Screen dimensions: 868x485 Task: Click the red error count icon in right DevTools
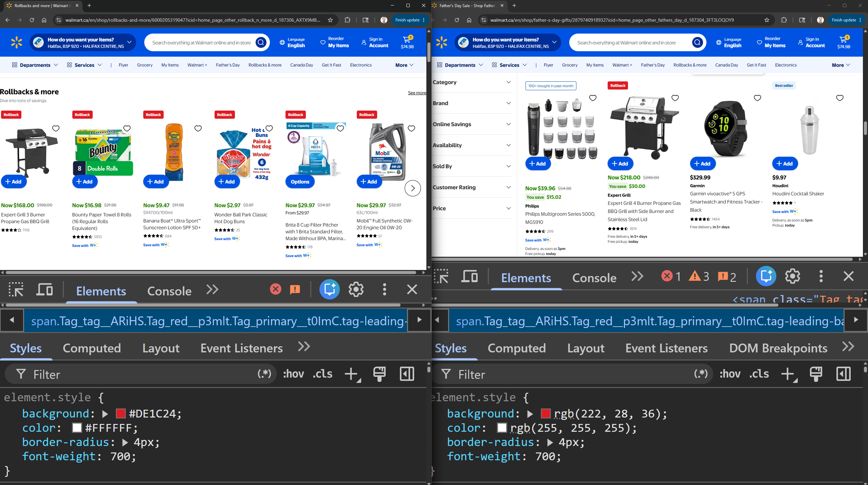click(671, 276)
